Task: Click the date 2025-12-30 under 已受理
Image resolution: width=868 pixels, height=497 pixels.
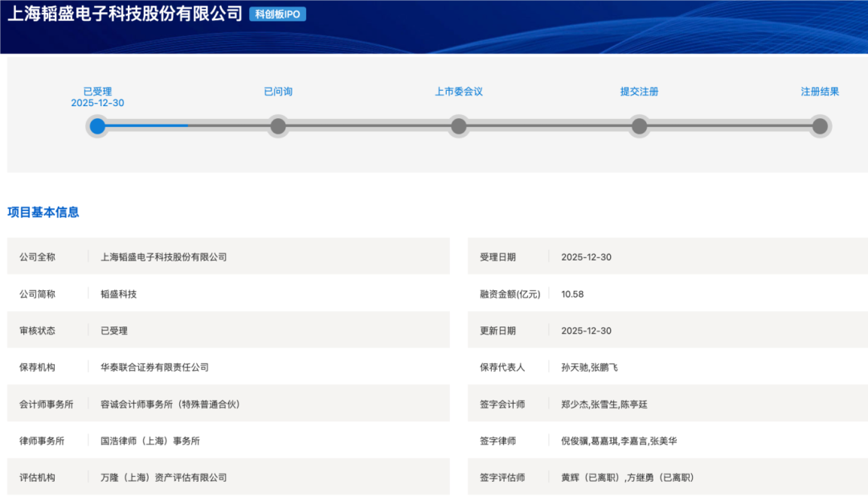Action: [x=97, y=103]
